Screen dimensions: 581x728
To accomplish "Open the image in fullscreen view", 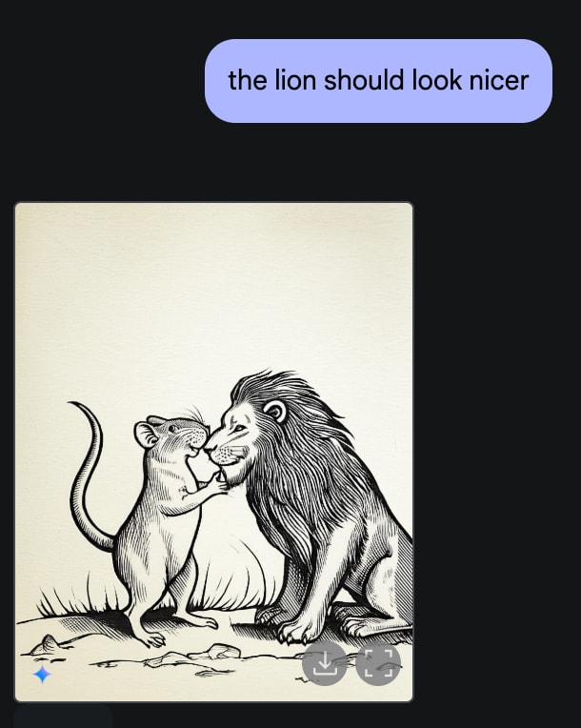I will point(378,663).
